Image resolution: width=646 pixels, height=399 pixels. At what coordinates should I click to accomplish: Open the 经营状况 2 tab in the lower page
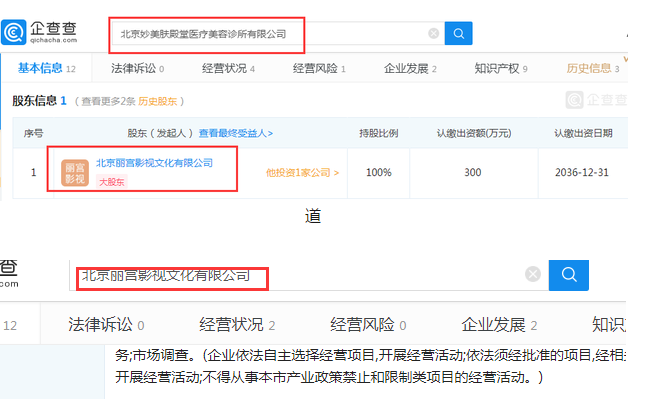[237, 325]
